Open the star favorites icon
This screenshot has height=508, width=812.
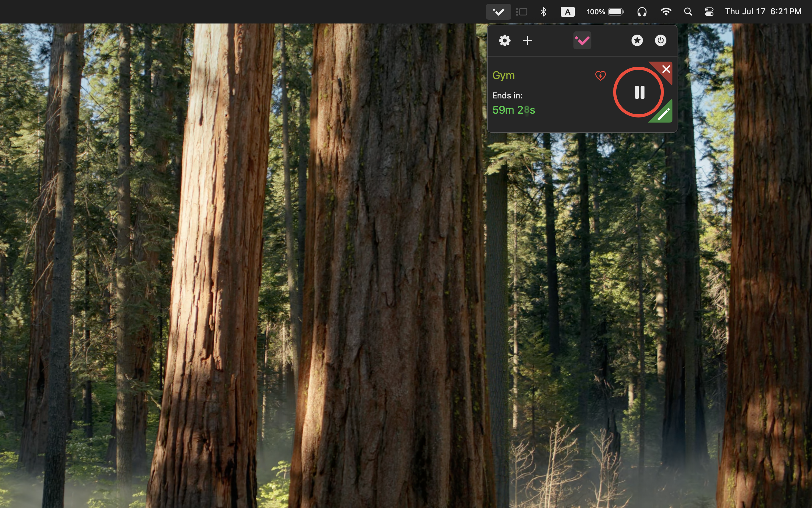point(637,41)
